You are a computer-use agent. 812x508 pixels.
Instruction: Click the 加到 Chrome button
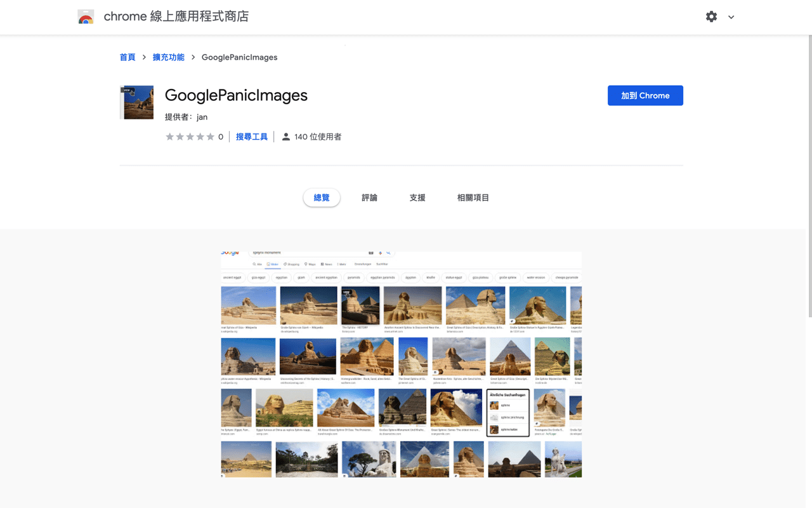tap(645, 95)
